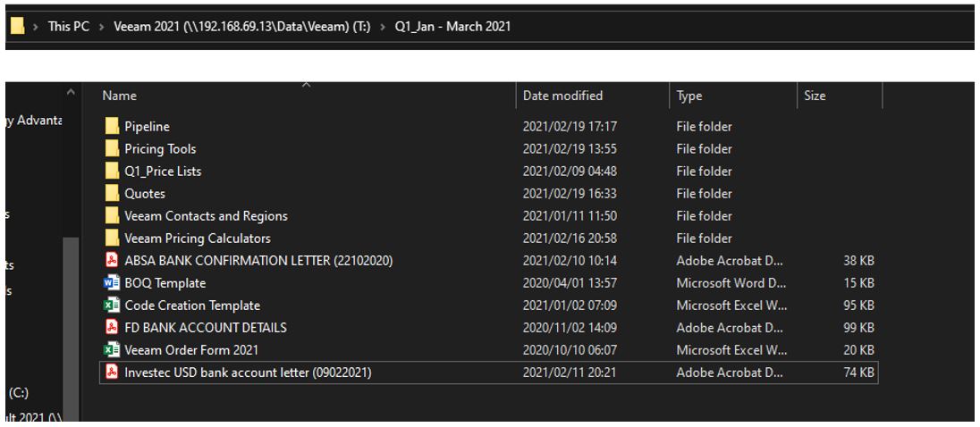Navigate to This PC breadcrumb
Image resolution: width=980 pixels, height=427 pixels.
(69, 27)
